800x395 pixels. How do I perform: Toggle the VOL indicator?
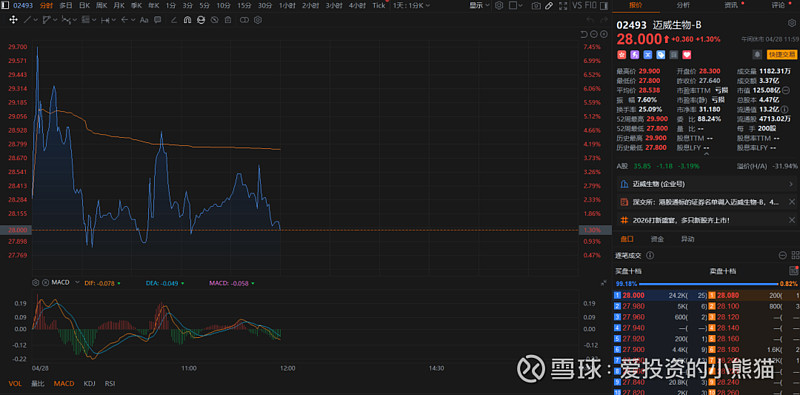pyautogui.click(x=15, y=383)
